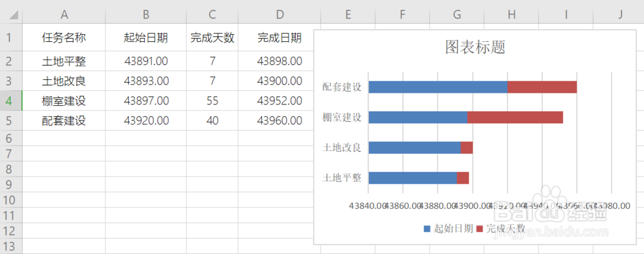Click cell 土地改良 in column A
The width and height of the screenshot is (644, 254).
tap(64, 81)
